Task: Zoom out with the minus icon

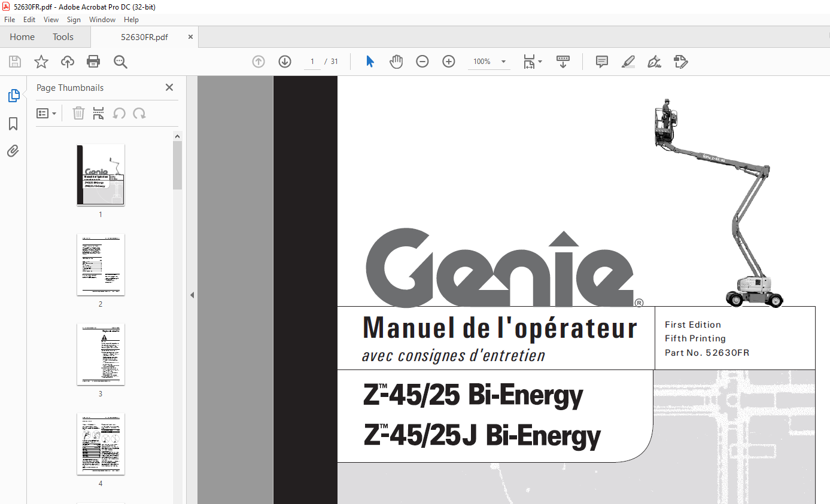Action: [422, 62]
